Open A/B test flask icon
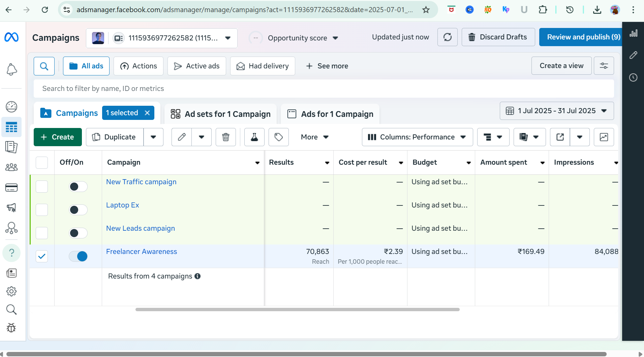This screenshot has width=644, height=357. 254,137
